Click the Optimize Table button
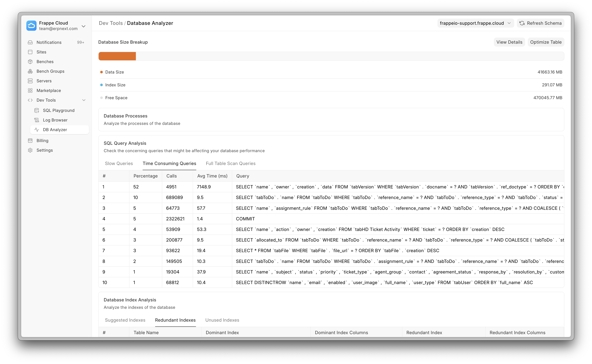 coord(546,42)
